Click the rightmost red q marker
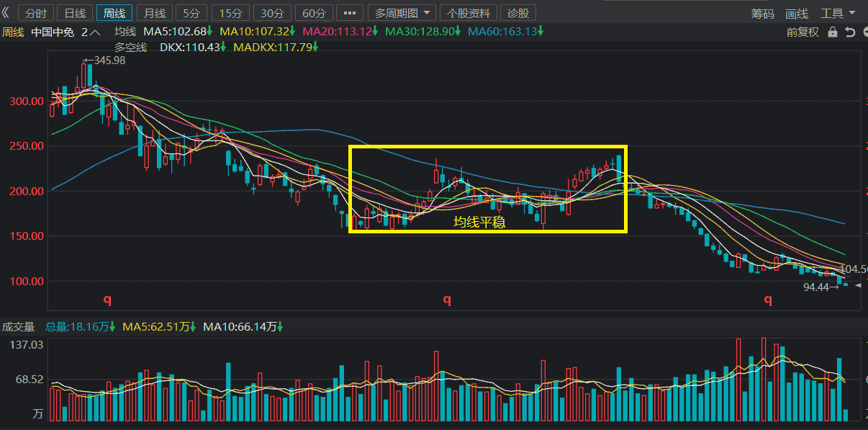The height and width of the screenshot is (430, 868). pos(768,298)
